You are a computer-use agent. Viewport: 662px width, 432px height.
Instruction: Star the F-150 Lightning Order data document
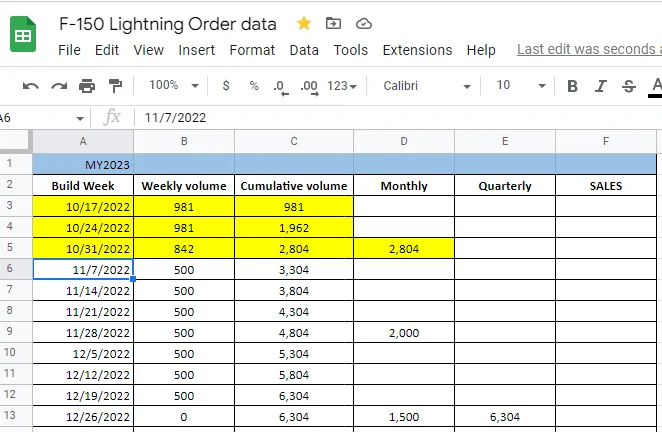click(x=304, y=23)
